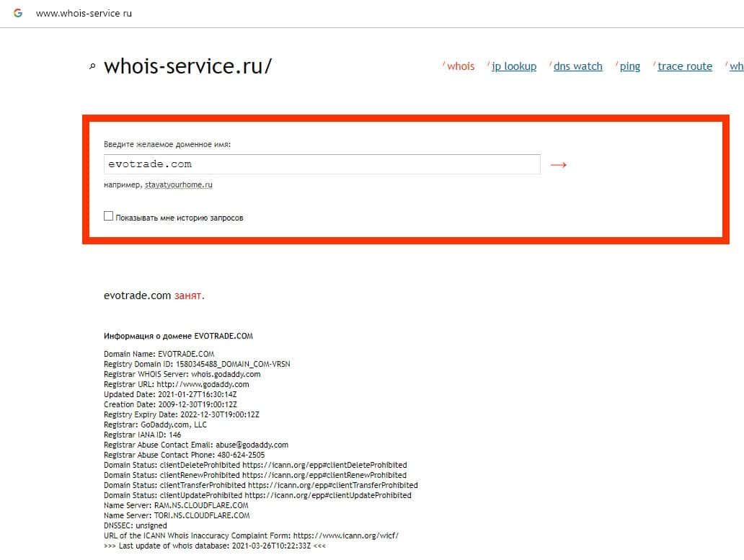Select the clientRenewProhibited domain status line
Viewport: 744px width, 560px height.
(x=255, y=475)
